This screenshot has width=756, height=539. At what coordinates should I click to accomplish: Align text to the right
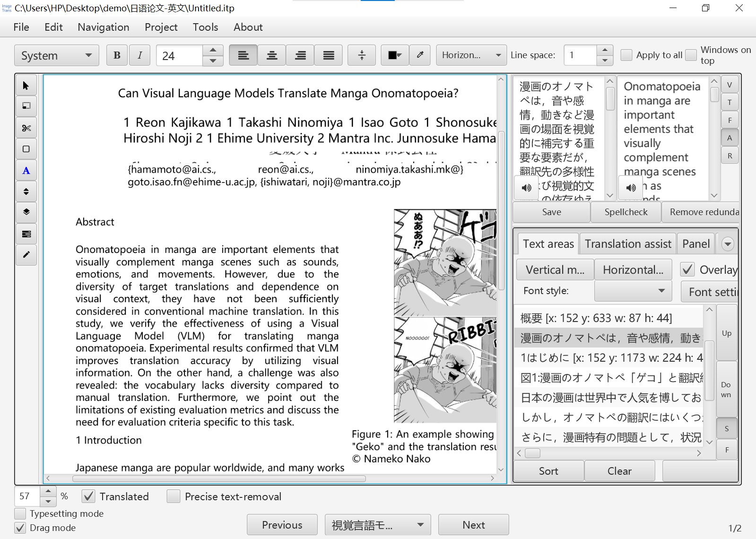click(x=300, y=55)
